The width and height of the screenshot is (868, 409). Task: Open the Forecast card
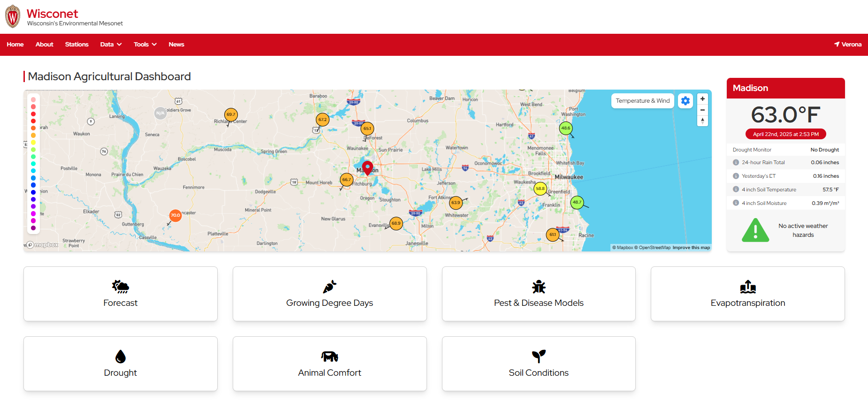[121, 294]
